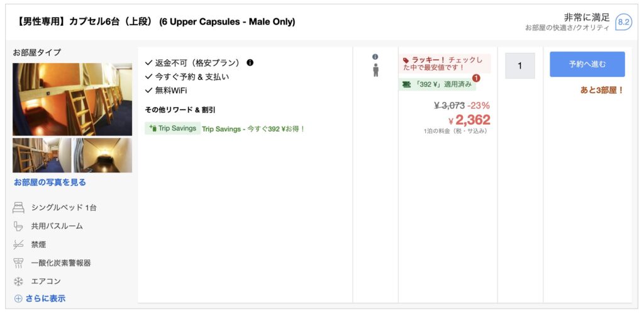Click the info icon beside 返金不可 plan
644x313 pixels.
[x=250, y=63]
